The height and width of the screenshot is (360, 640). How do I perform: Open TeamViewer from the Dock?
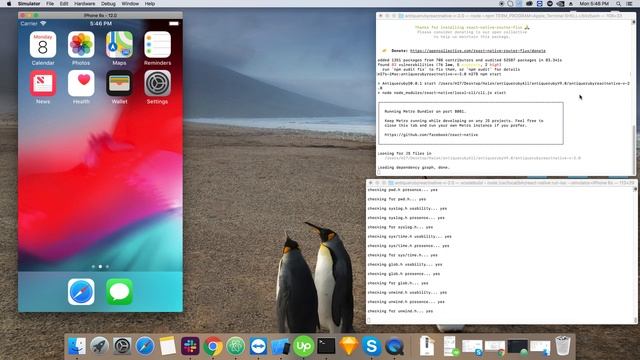(x=258, y=347)
